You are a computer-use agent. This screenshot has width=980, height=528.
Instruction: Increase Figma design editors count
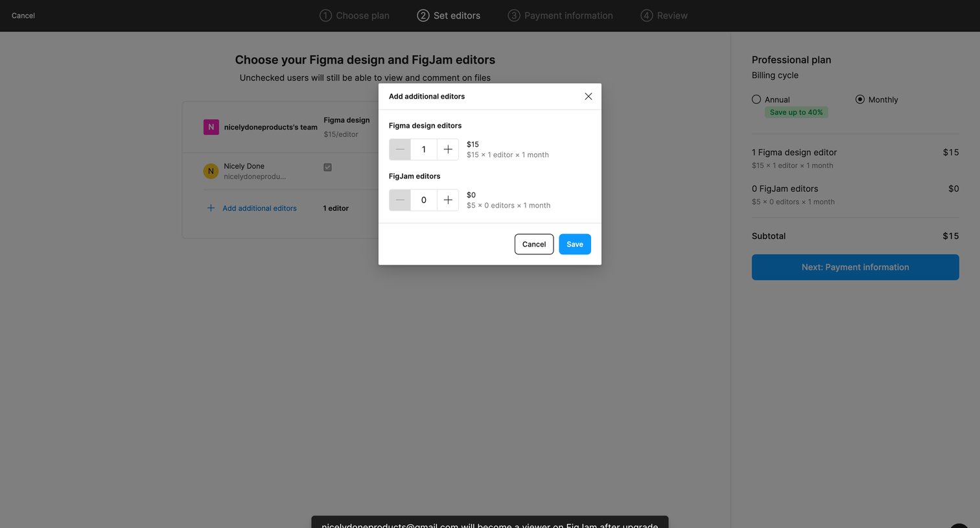coord(448,149)
